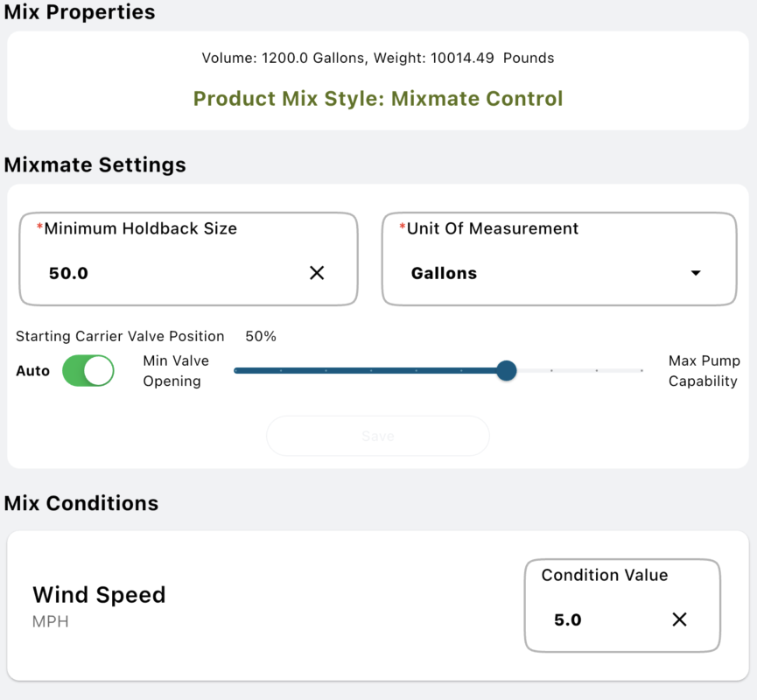
Task: Click the Wind Speed condition title
Action: (99, 595)
